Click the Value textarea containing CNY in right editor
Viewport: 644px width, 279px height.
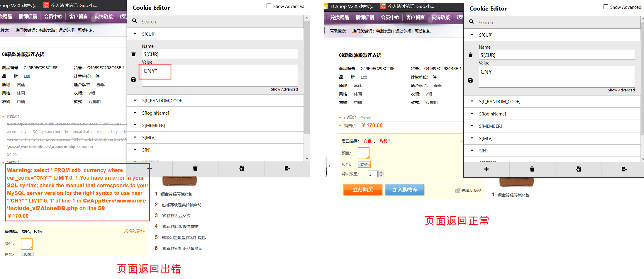[x=557, y=76]
